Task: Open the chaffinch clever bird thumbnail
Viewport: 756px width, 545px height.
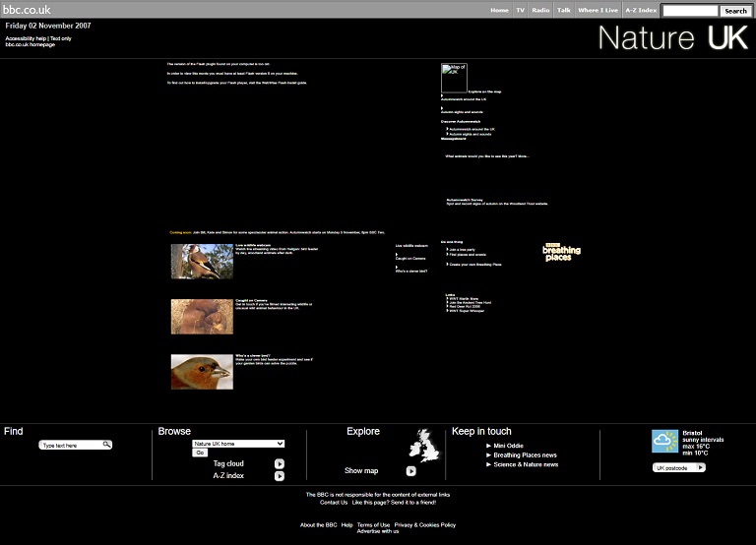Action: pos(202,372)
